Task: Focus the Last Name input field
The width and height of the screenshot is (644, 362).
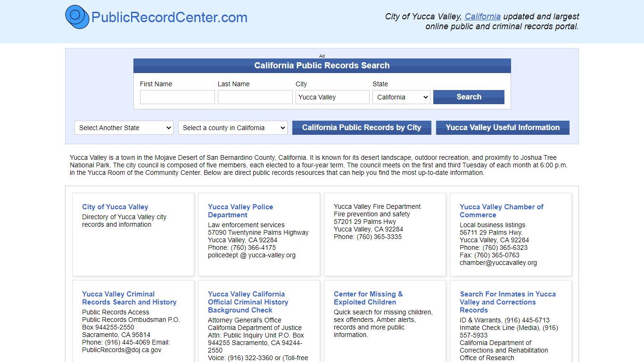Action: coord(255,97)
